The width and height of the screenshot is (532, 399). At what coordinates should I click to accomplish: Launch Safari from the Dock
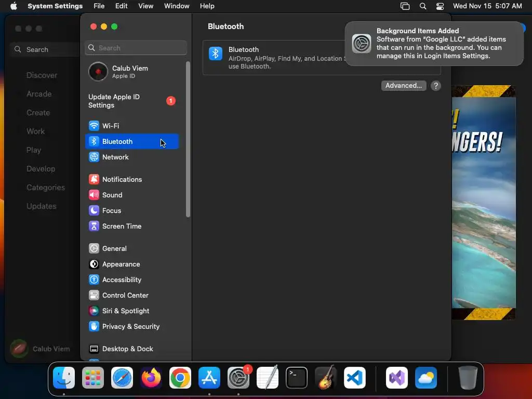[x=122, y=378]
